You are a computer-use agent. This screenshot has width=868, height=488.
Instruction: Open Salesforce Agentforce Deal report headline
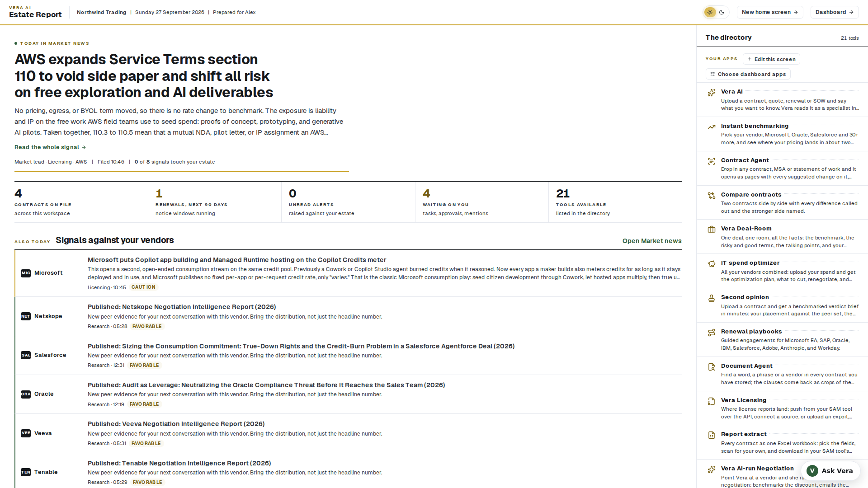coord(301,346)
